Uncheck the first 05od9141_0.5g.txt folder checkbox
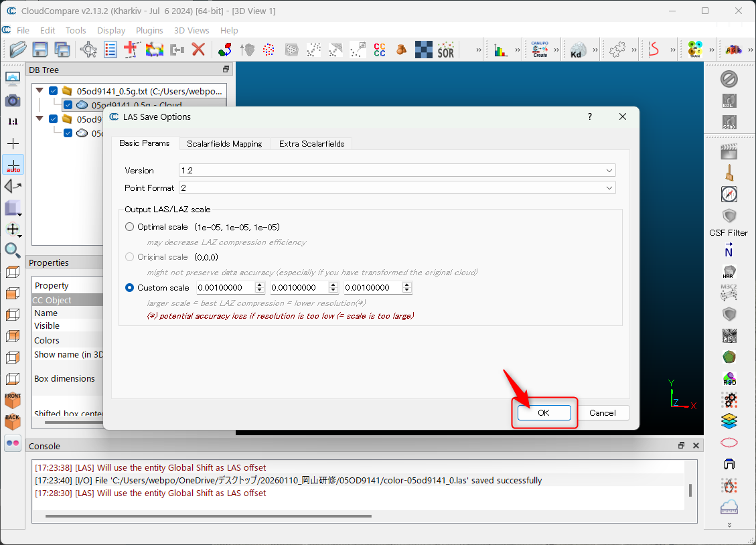Viewport: 756px width, 545px height. [54, 91]
